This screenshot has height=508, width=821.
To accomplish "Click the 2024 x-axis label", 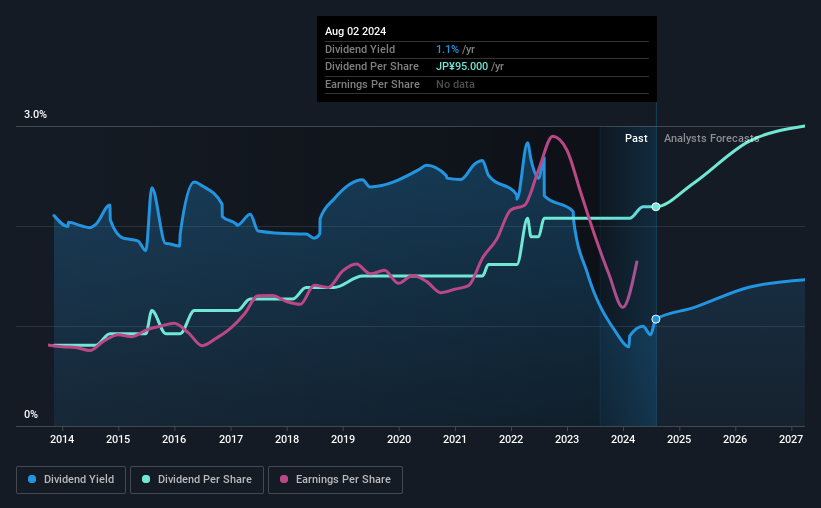I will [x=623, y=439].
